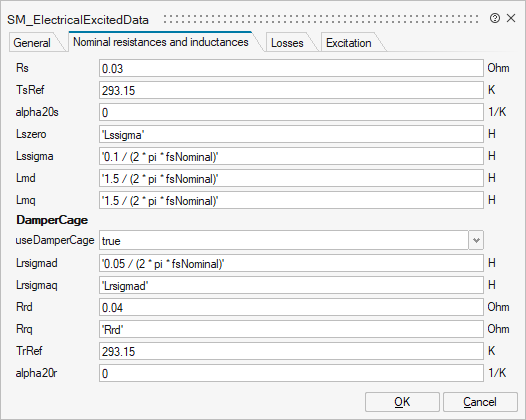
Task: Click the TrRef value field
Action: (x=291, y=351)
